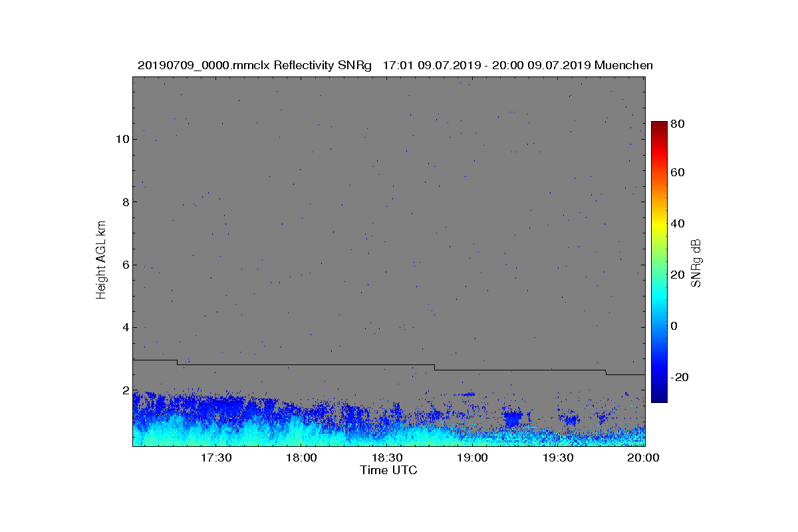Click the colorbar value label 60
798x532 pixels.
[x=678, y=173]
